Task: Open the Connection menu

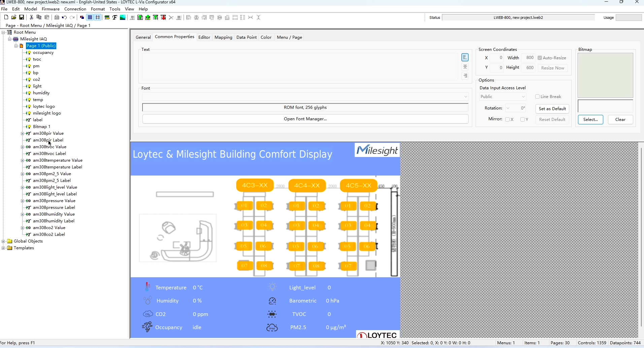Action: pyautogui.click(x=75, y=9)
